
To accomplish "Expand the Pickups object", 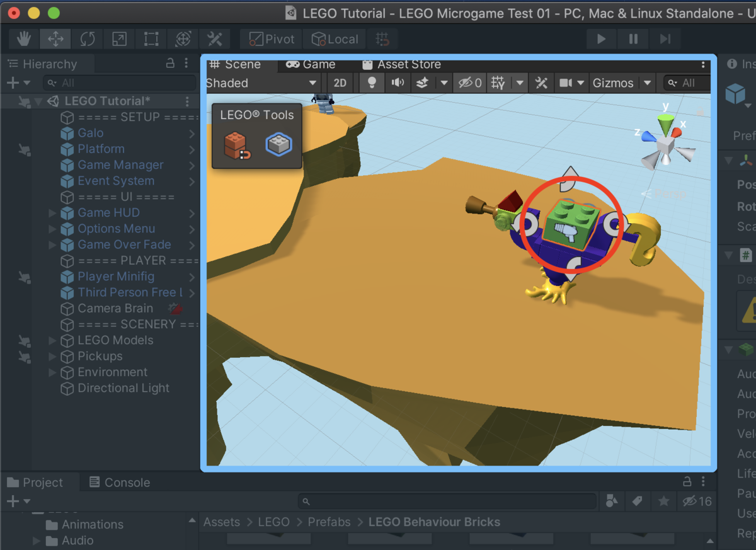I will coord(52,356).
